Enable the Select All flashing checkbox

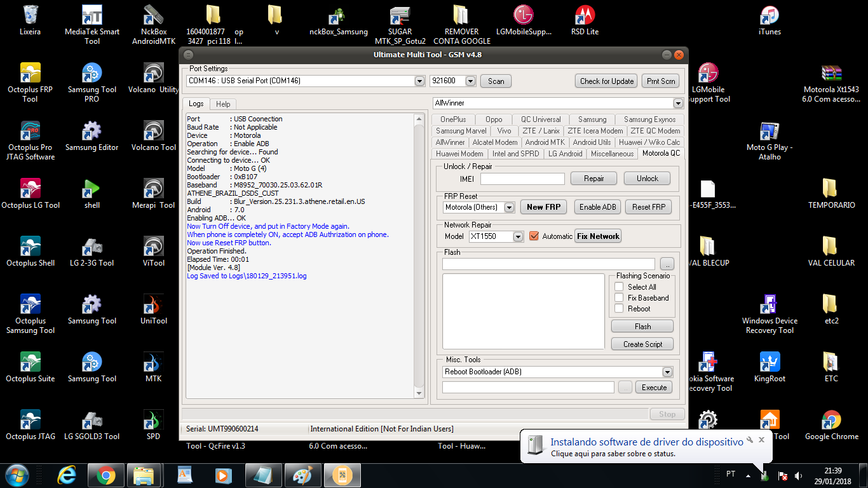(x=619, y=287)
